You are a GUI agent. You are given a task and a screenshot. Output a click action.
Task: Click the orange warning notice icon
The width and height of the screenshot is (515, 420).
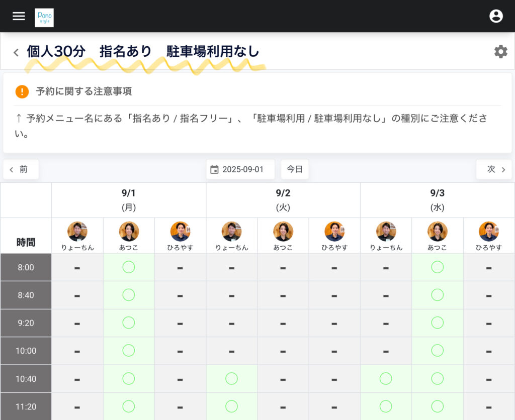point(22,91)
